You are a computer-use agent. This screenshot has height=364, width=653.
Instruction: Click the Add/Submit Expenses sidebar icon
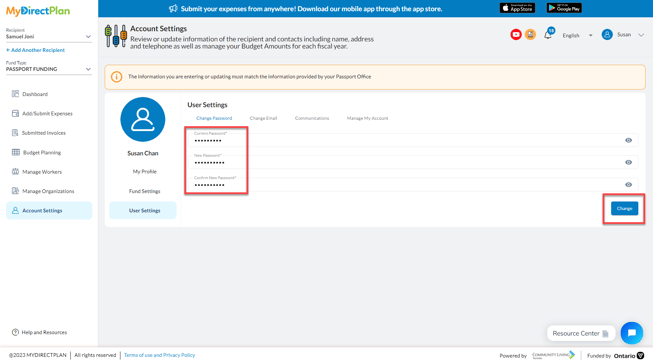point(15,113)
